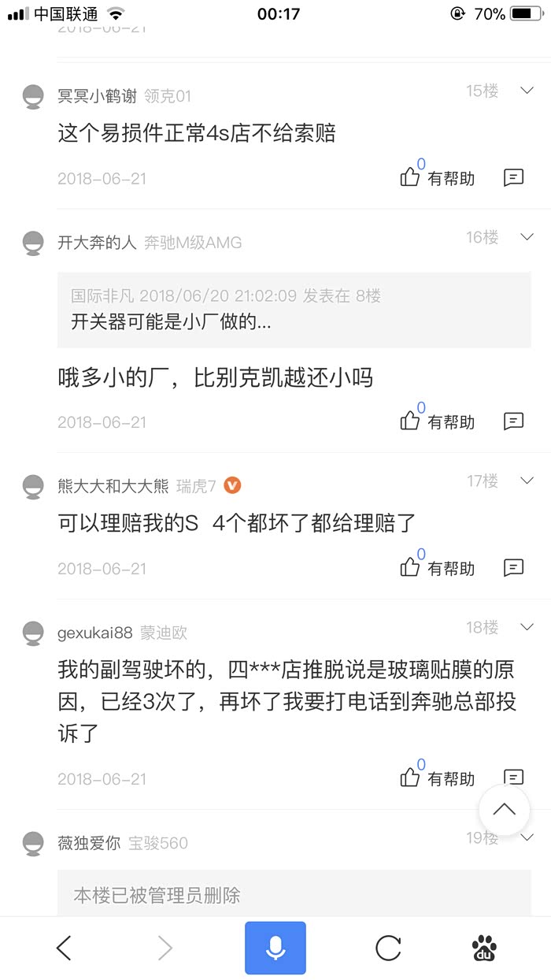Expand the 17楼 dropdown chevron

527,481
